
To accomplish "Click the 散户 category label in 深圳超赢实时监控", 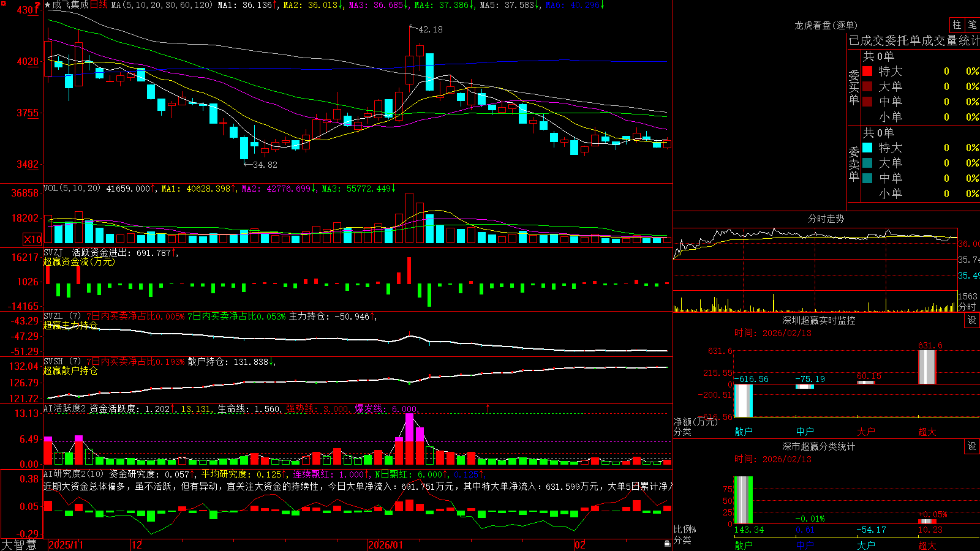I will tap(744, 432).
